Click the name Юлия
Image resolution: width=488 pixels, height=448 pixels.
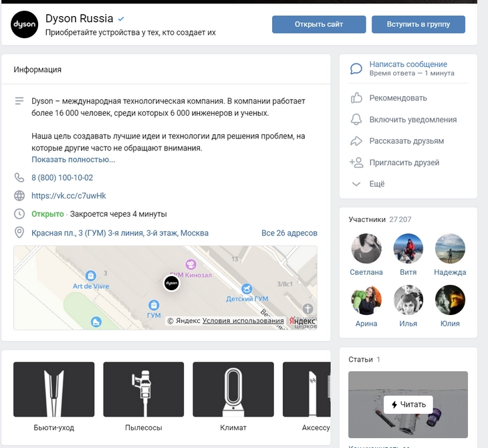[x=450, y=324]
